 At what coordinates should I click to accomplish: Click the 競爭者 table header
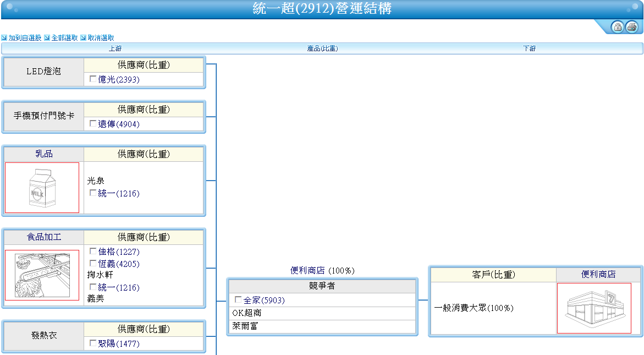322,286
